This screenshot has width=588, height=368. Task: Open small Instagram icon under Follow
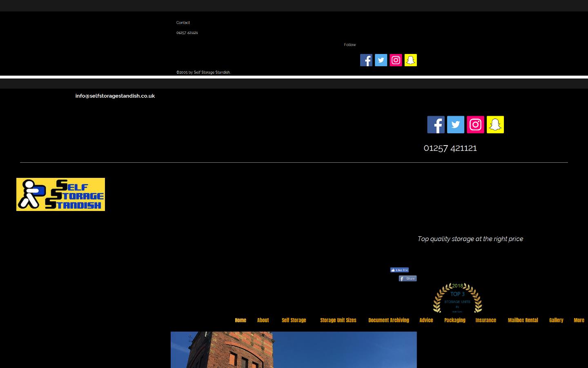point(396,60)
